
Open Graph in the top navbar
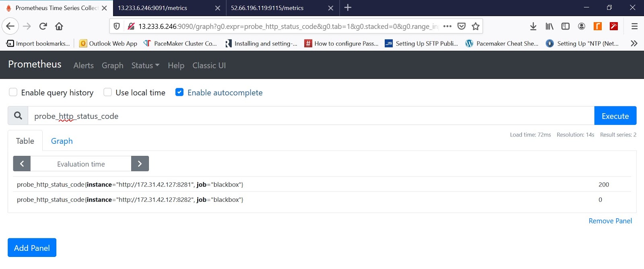[x=113, y=65]
